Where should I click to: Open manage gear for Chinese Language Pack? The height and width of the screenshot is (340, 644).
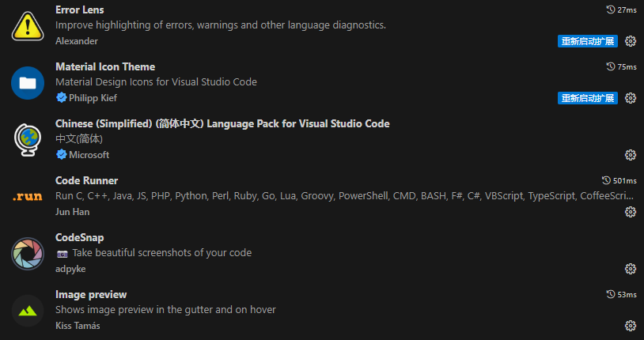pyautogui.click(x=631, y=155)
